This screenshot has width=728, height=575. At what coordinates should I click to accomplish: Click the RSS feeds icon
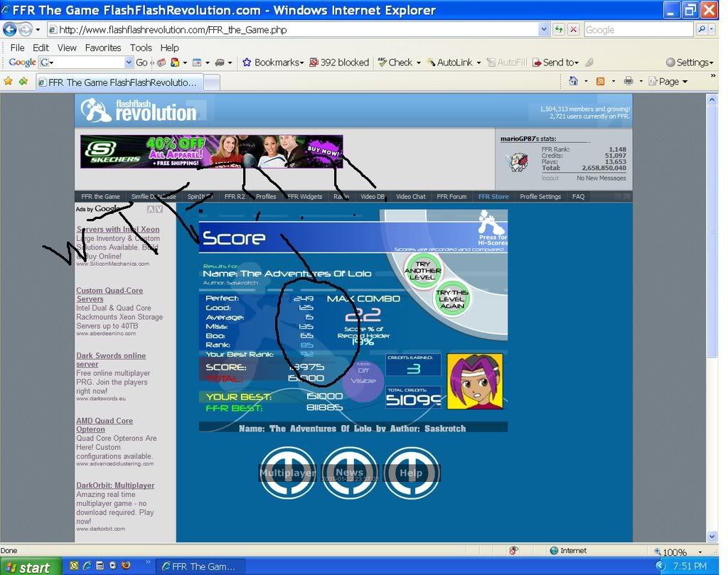601,81
